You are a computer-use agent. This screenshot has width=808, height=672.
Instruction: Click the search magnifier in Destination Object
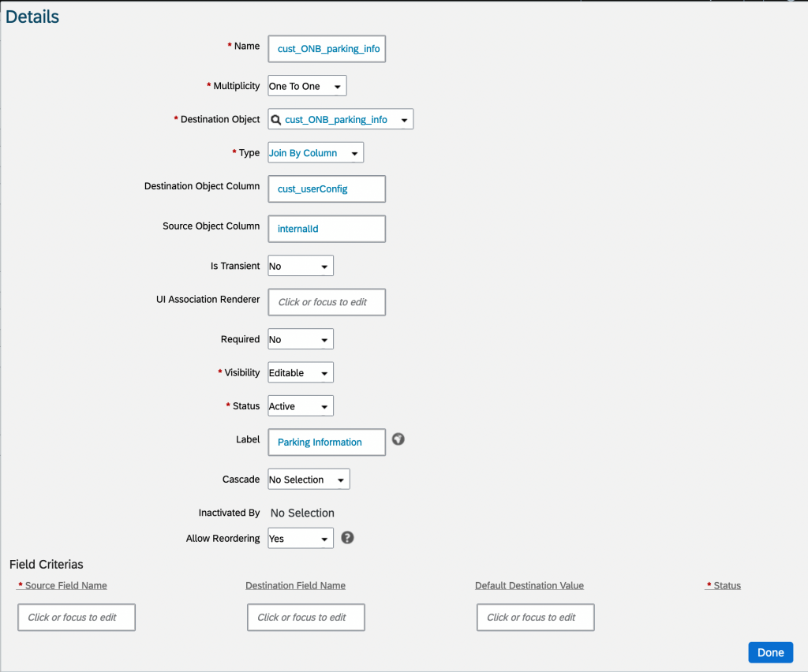[x=275, y=119]
